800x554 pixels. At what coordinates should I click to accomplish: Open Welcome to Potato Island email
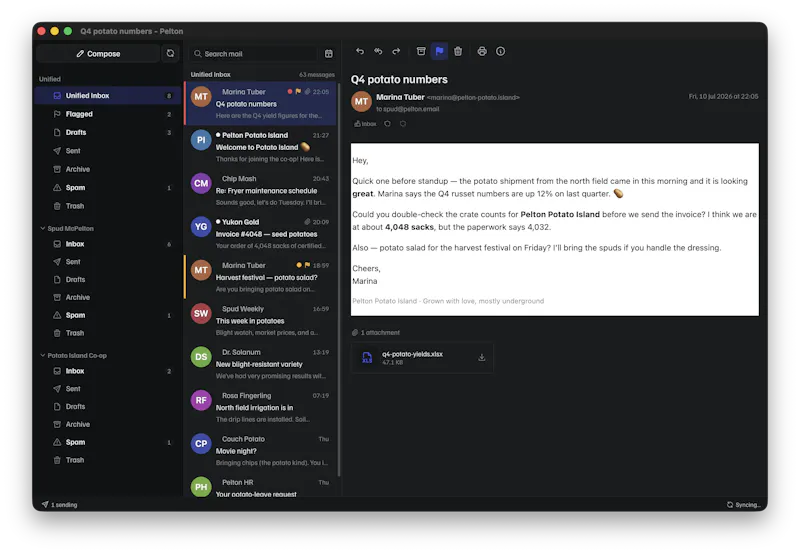click(x=260, y=147)
